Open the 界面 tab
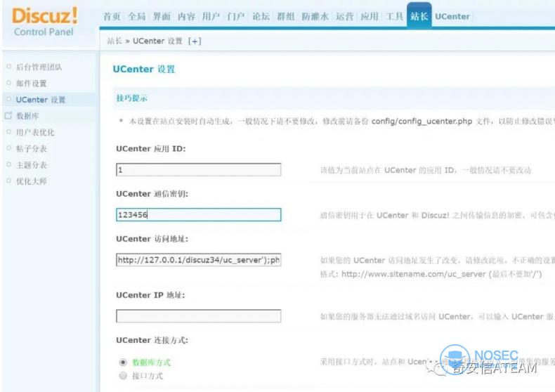Screen dimensions: 555x392 (162, 17)
